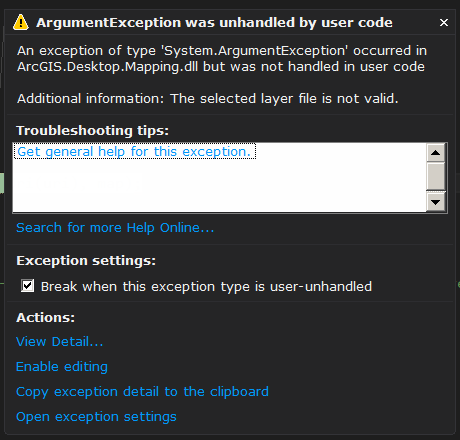Click the 'System.ArgumentException' occurred message text
The height and width of the screenshot is (440, 460).
[222, 59]
